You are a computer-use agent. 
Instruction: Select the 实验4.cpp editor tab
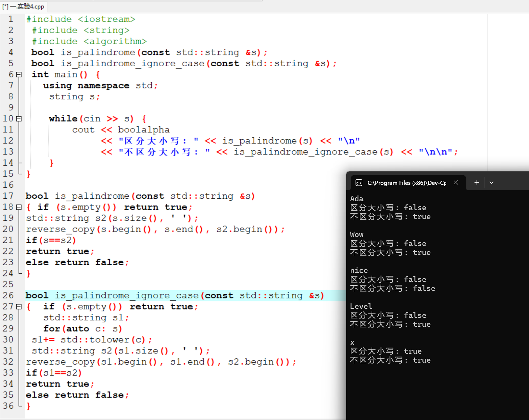coord(23,6)
